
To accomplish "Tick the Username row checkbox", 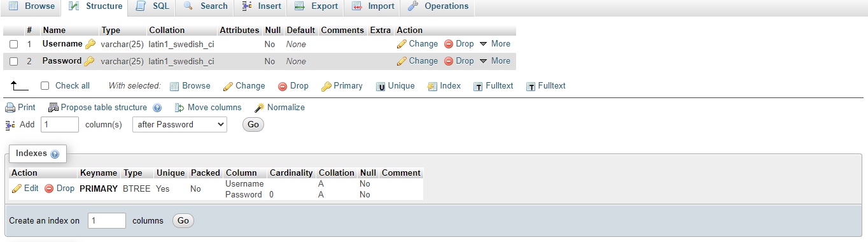I will (13, 45).
